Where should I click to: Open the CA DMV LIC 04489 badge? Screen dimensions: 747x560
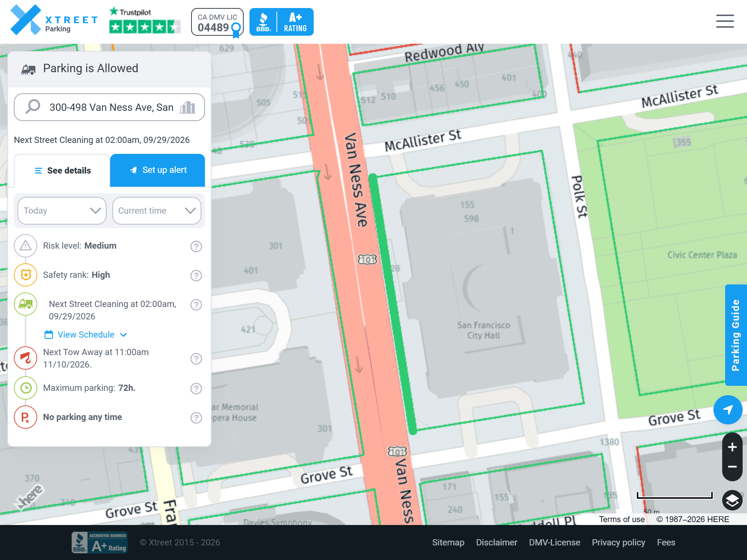coord(217,22)
